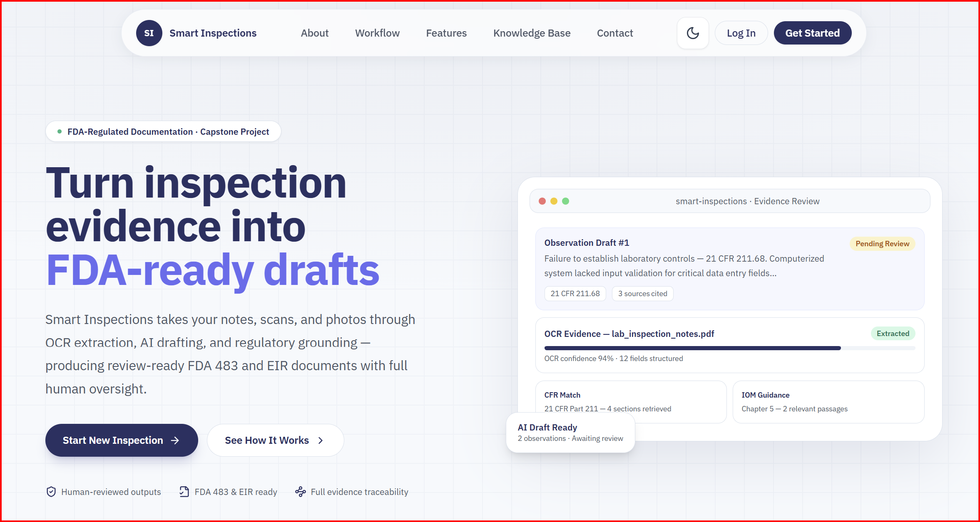Click the arrow on Start New Inspection
Image resolution: width=980 pixels, height=522 pixels.
pyautogui.click(x=175, y=440)
